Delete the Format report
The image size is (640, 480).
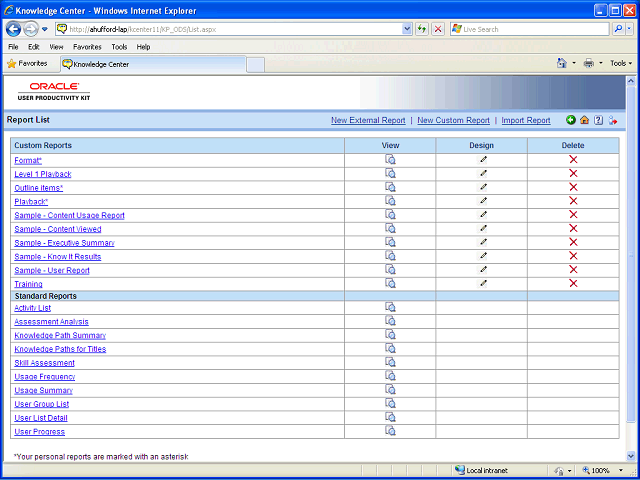(x=573, y=160)
